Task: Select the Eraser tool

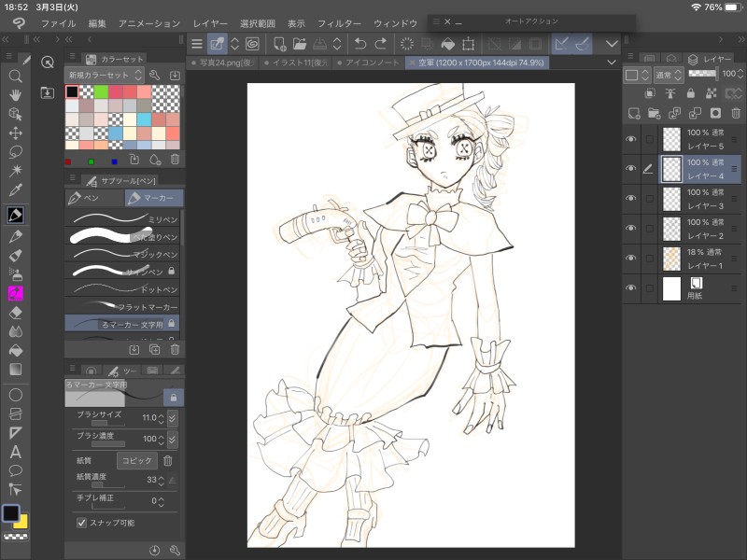Action: click(x=15, y=313)
